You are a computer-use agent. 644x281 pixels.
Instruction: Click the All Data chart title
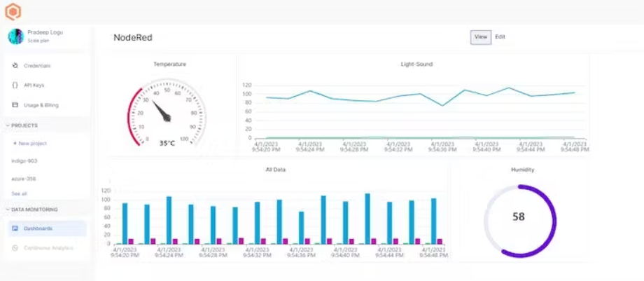tap(276, 170)
